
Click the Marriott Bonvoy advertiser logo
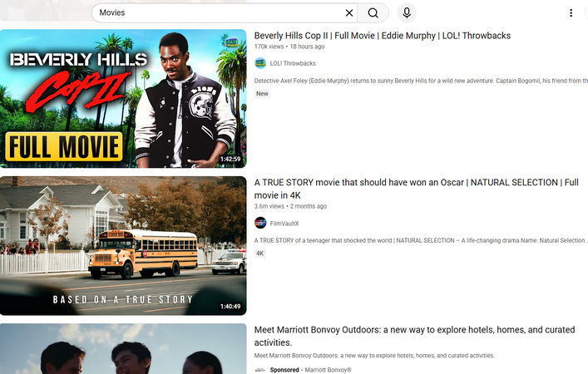pyautogui.click(x=259, y=370)
